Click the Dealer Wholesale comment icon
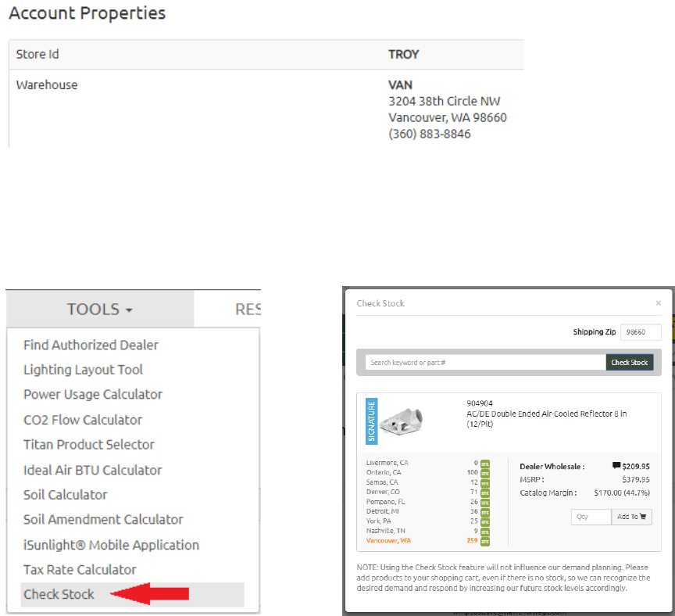This screenshot has width=675, height=616. pos(616,466)
